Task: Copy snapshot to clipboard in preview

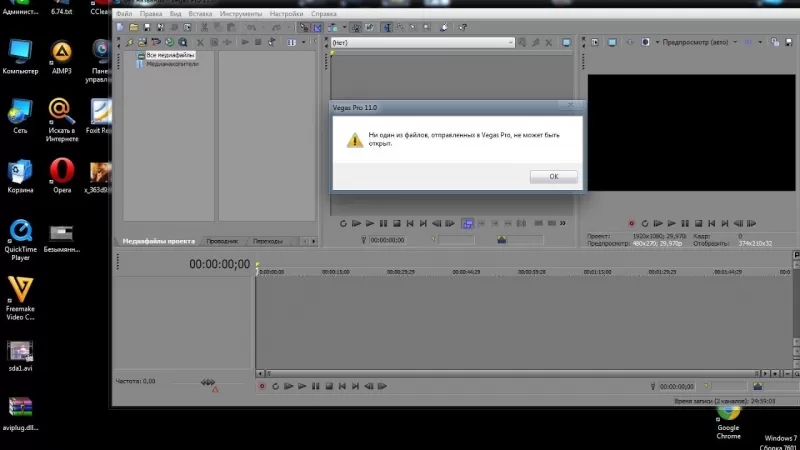Action: click(775, 42)
